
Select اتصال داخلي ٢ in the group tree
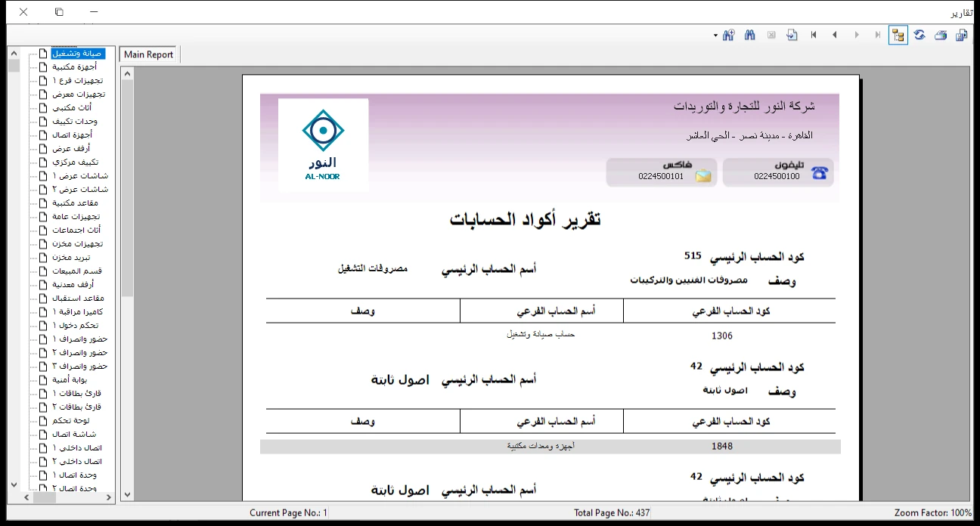pyautogui.click(x=77, y=462)
